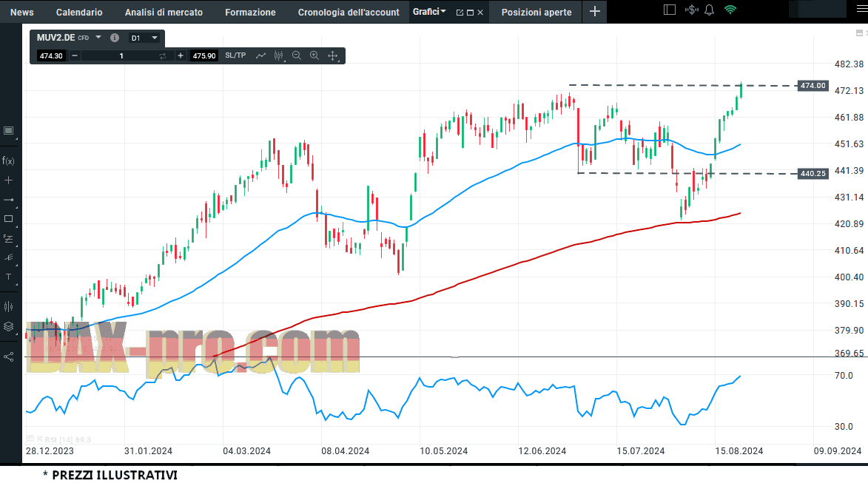Screen dimensions: 868x483
Task: Click the sell price 474.30 button
Action: coord(51,56)
